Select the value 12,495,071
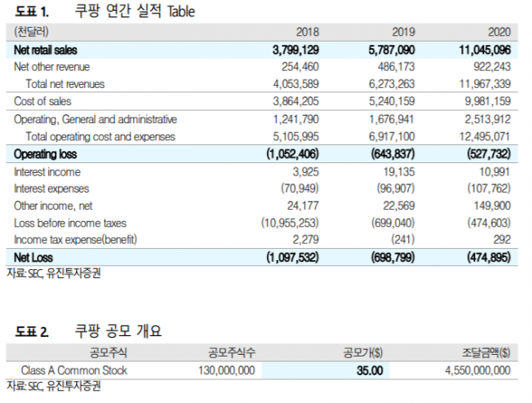532x403 pixels. point(485,137)
